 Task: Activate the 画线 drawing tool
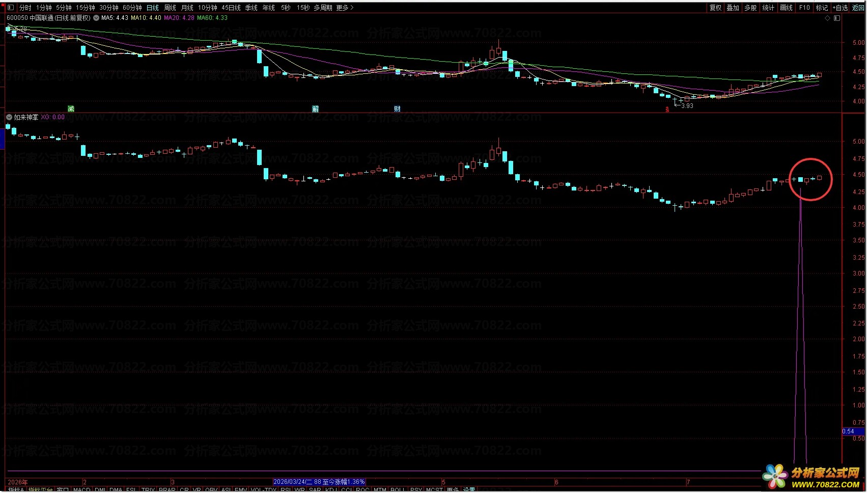(787, 8)
